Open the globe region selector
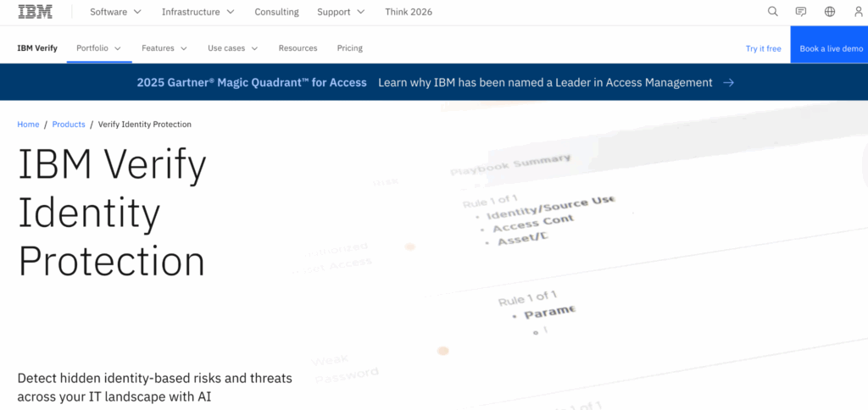Screen dimensions: 868x410 point(830,12)
